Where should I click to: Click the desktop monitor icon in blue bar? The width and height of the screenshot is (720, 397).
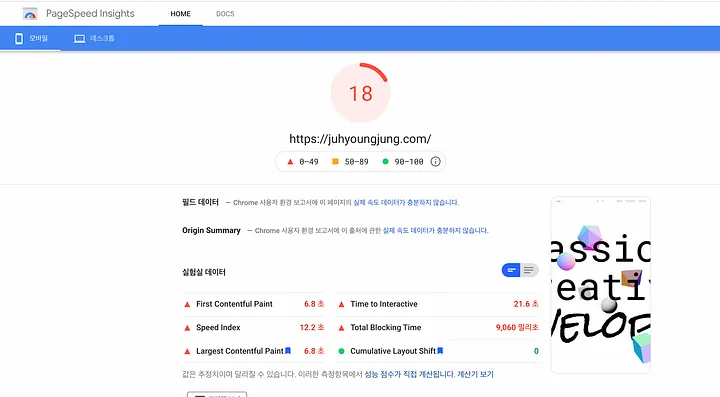click(79, 39)
